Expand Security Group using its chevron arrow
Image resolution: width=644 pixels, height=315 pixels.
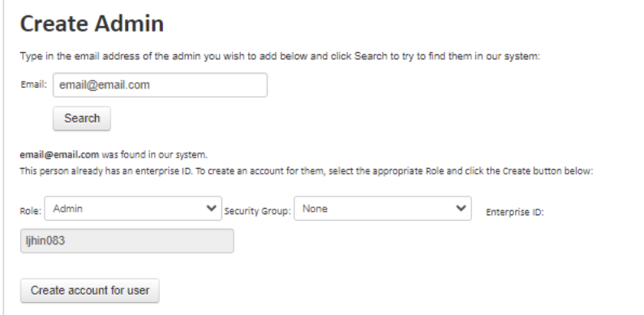(462, 208)
